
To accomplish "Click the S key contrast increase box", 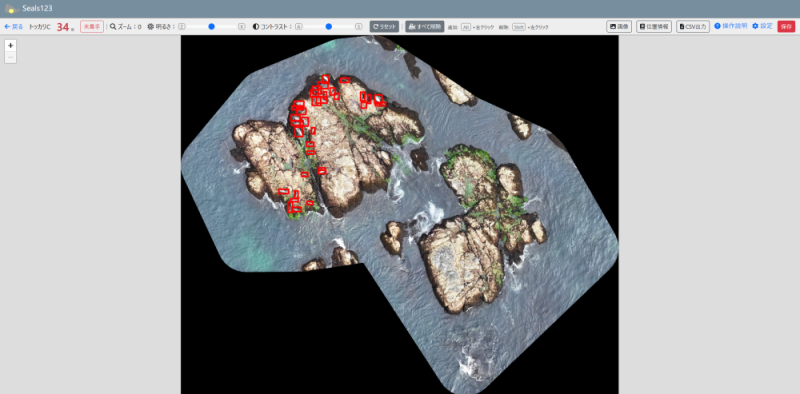I will pos(359,27).
